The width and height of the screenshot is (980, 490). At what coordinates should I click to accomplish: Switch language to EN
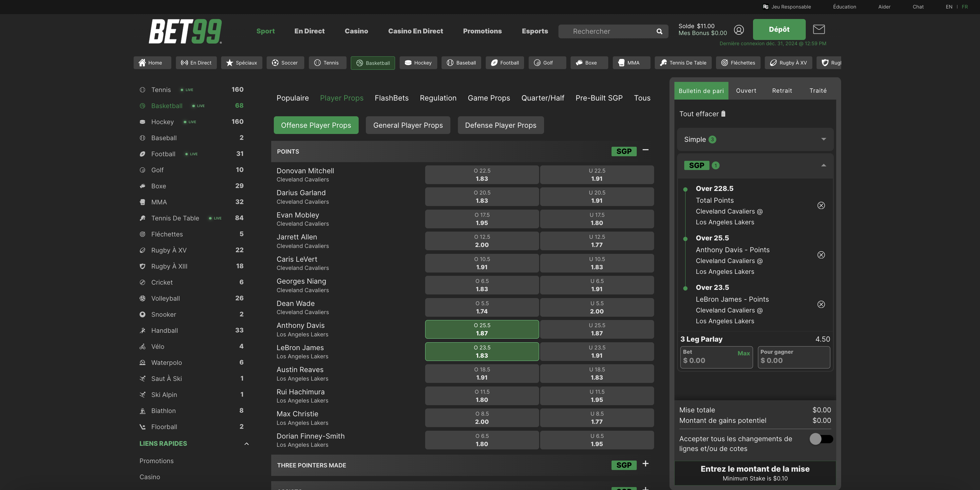click(x=949, y=7)
